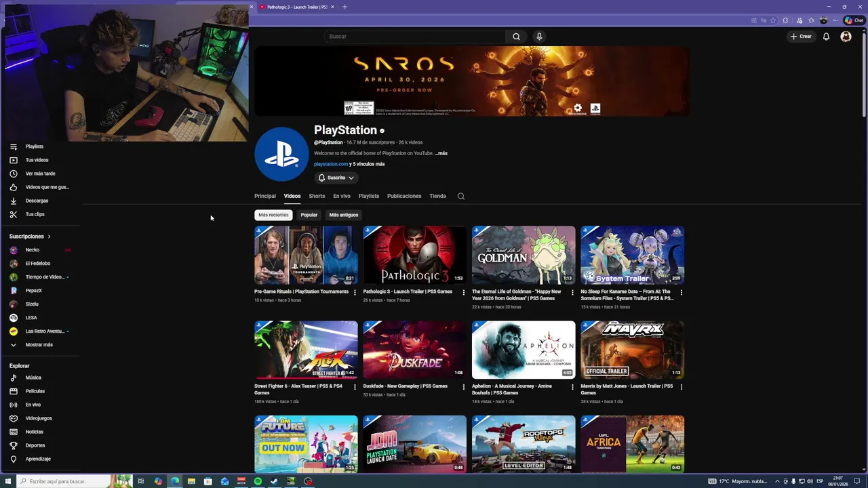Add page to favorites star icon

[x=773, y=20]
